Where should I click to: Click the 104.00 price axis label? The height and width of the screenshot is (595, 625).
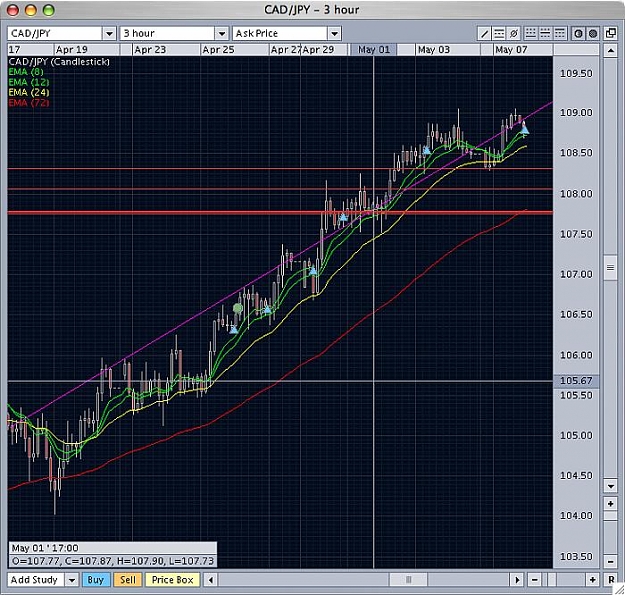point(576,516)
